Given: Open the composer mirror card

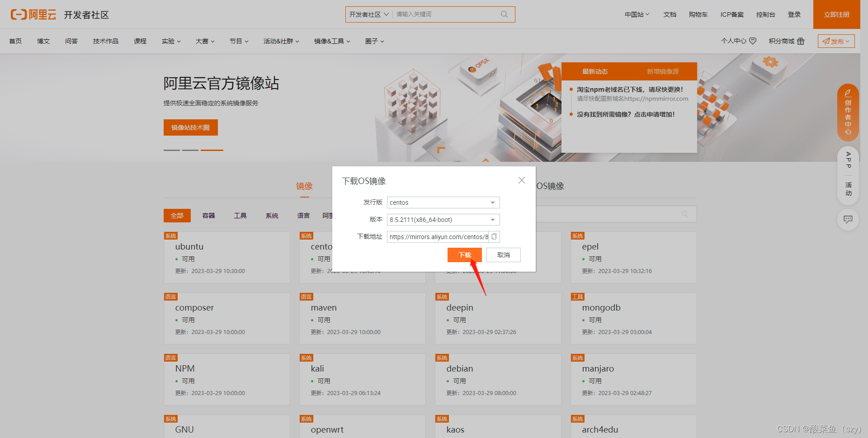Looking at the screenshot, I should 227,319.
